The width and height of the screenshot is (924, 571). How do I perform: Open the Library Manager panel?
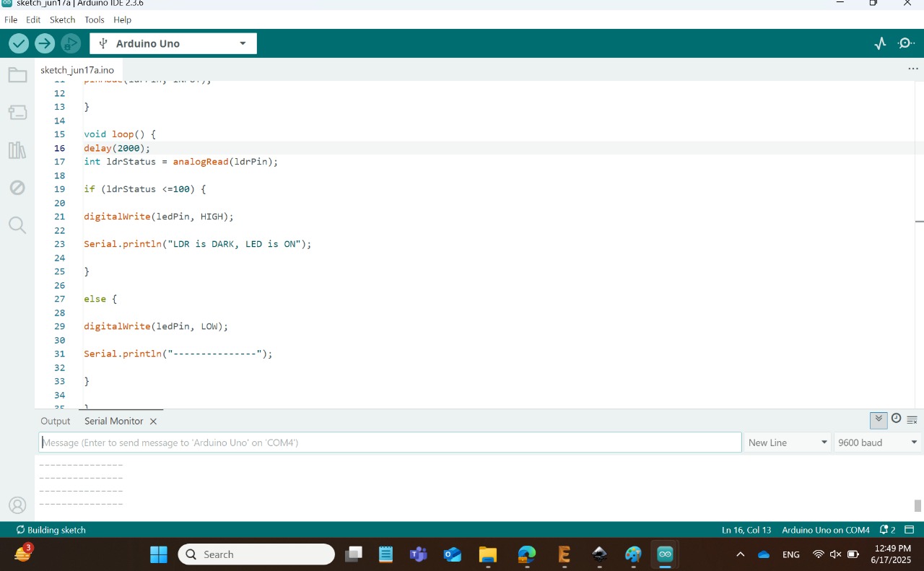click(x=17, y=150)
